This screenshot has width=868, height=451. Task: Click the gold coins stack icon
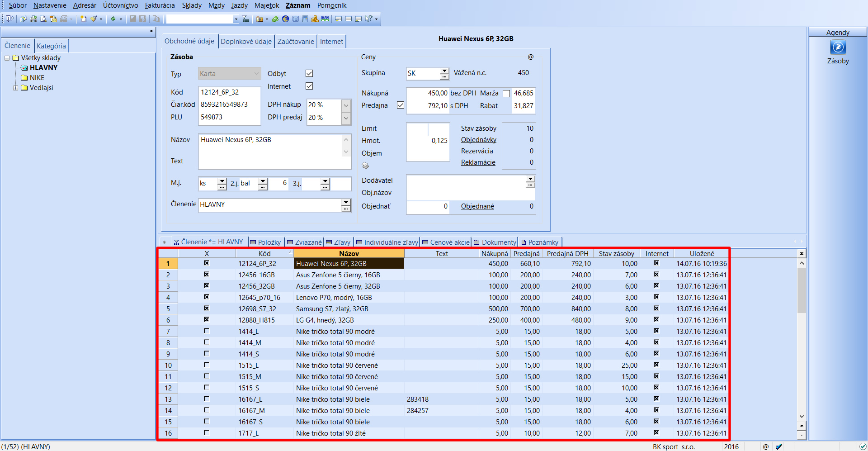click(315, 19)
